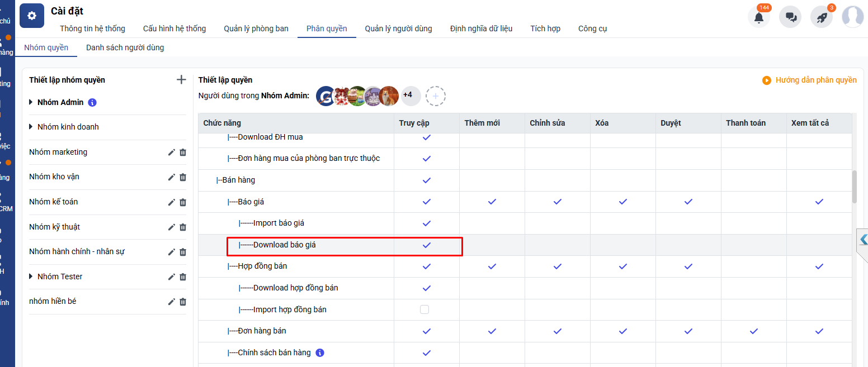868x367 pixels.
Task: Add a user to Nhóm Admin via dashed plus circle
Action: click(436, 96)
